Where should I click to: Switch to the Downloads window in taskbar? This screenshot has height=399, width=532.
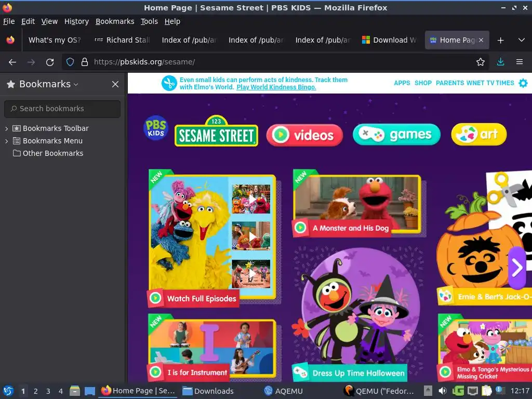click(208, 391)
